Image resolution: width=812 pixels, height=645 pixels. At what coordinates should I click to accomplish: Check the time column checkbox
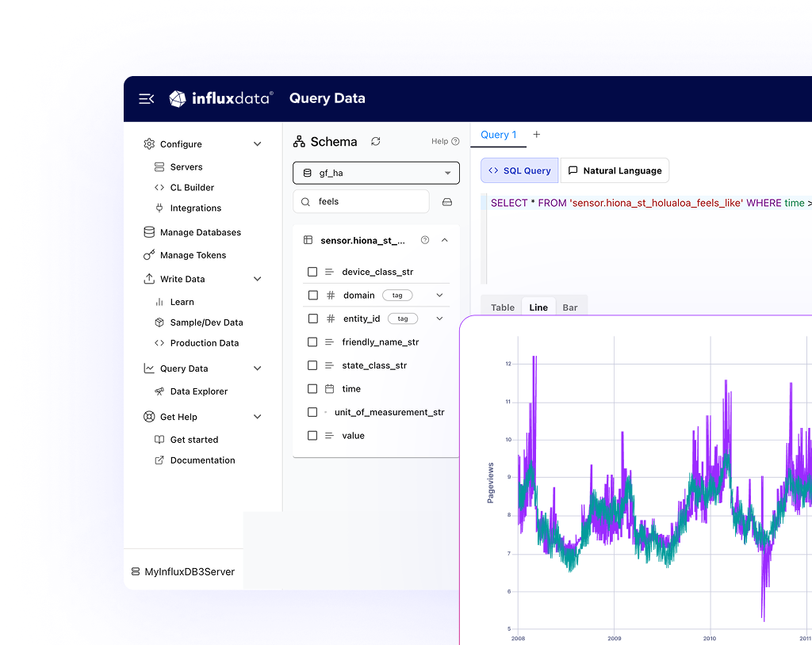(x=312, y=388)
